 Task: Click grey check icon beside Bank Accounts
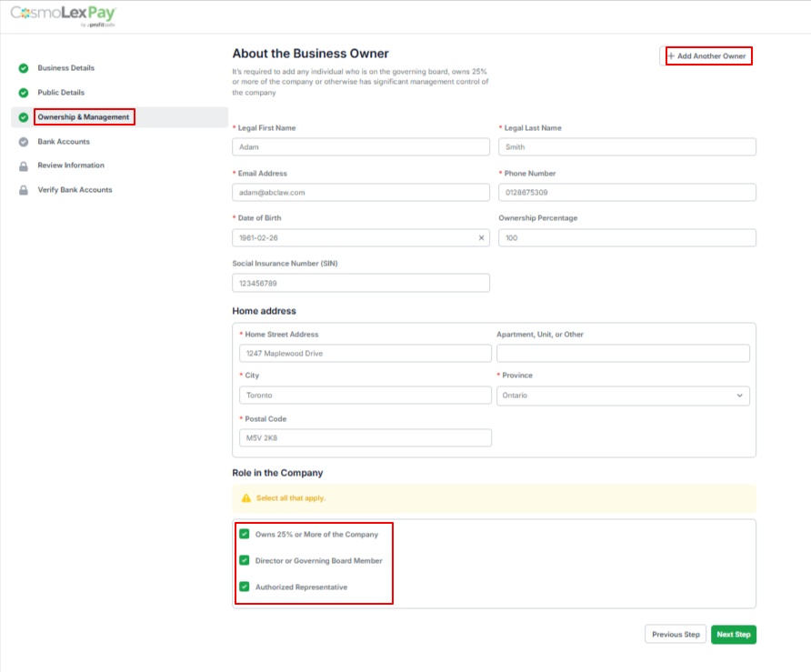click(24, 142)
